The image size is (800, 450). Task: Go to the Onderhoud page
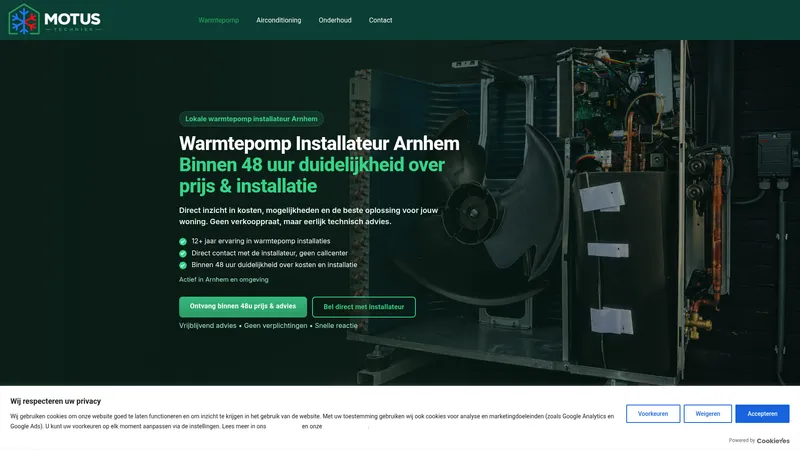pos(335,20)
